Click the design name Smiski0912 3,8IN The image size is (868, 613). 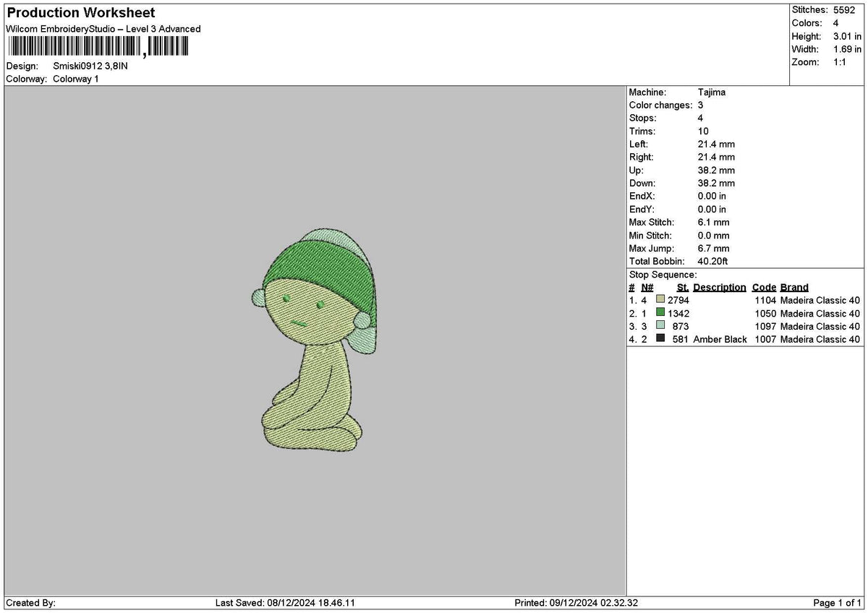click(x=90, y=66)
